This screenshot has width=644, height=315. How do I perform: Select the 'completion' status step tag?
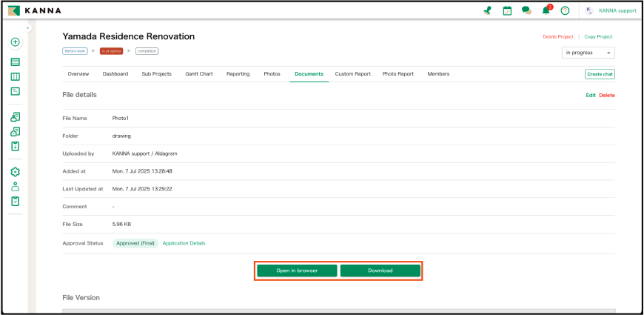click(147, 51)
